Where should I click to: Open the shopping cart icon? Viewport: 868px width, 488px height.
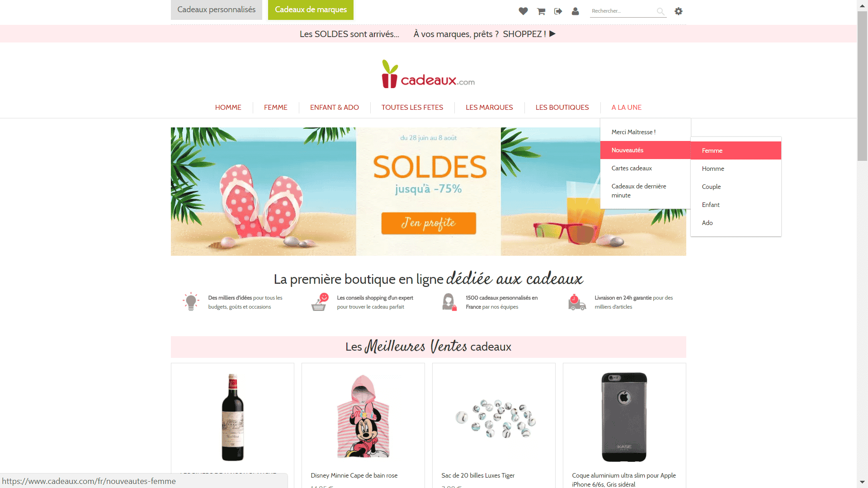point(541,11)
